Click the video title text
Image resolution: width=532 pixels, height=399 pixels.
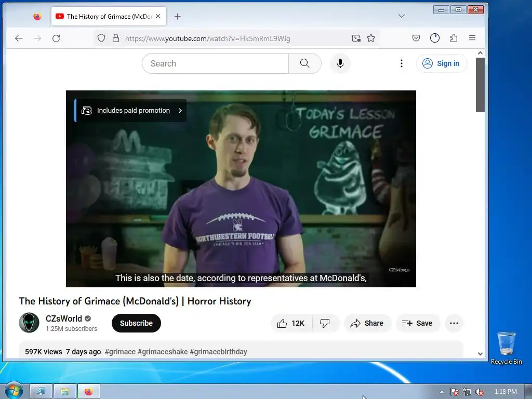(135, 301)
